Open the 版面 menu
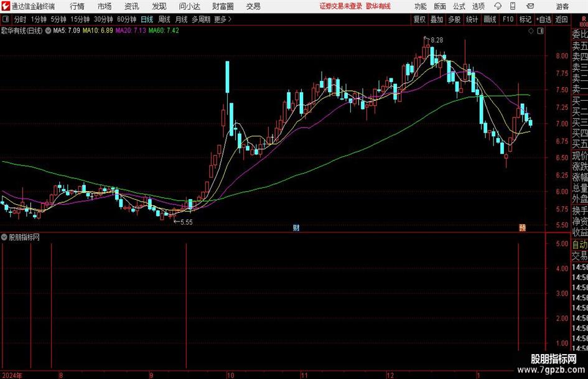This screenshot has width=588, height=379. (440, 6)
